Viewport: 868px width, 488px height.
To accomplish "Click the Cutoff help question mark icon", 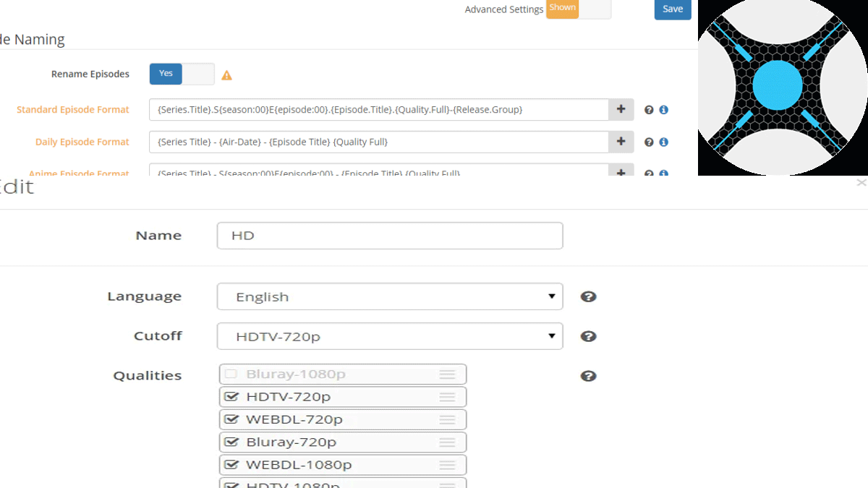I will click(588, 336).
